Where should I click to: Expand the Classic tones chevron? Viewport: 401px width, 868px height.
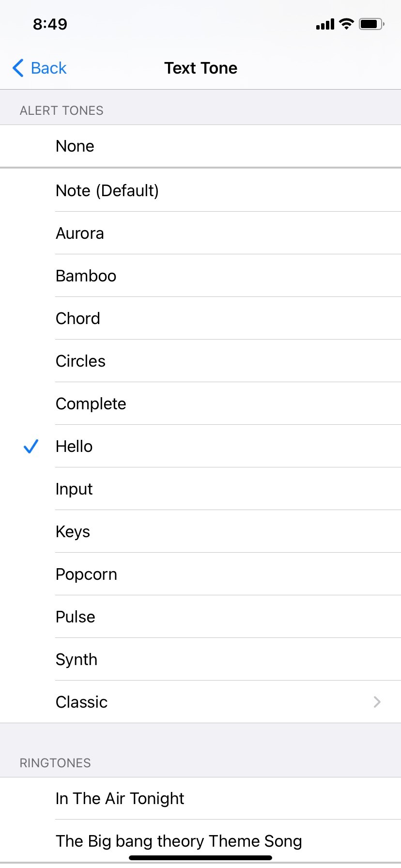point(377,702)
